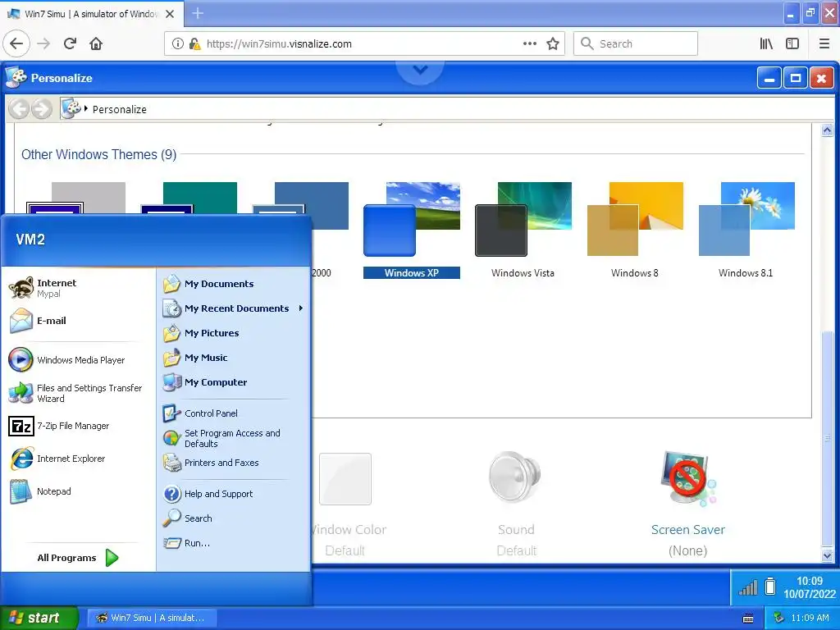Image resolution: width=840 pixels, height=630 pixels.
Task: Select the Windows 8 theme
Action: tap(635, 231)
